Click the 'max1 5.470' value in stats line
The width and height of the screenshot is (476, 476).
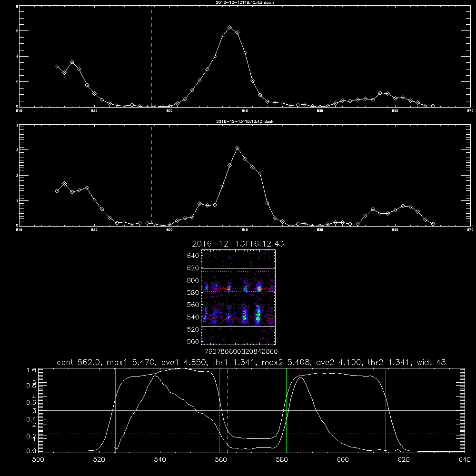[132, 362]
